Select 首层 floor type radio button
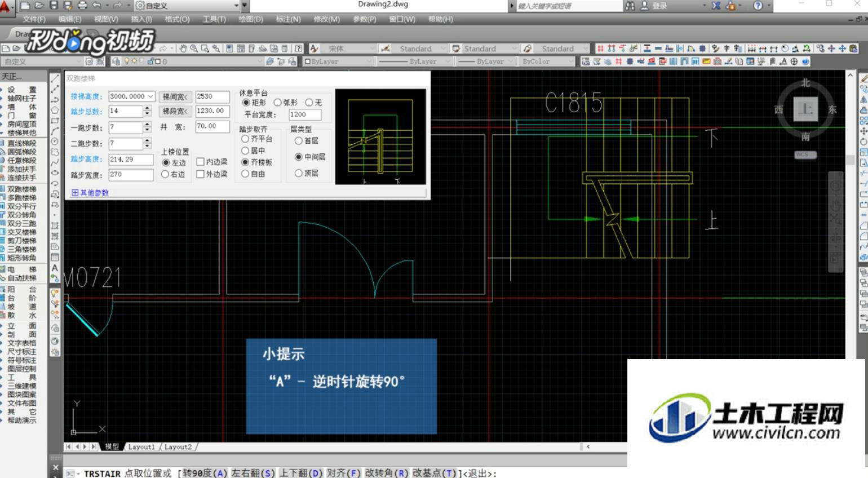 tap(299, 141)
